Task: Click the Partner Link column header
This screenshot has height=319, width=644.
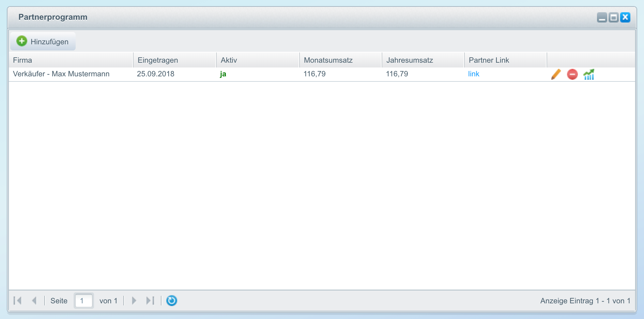Action: 506,60
